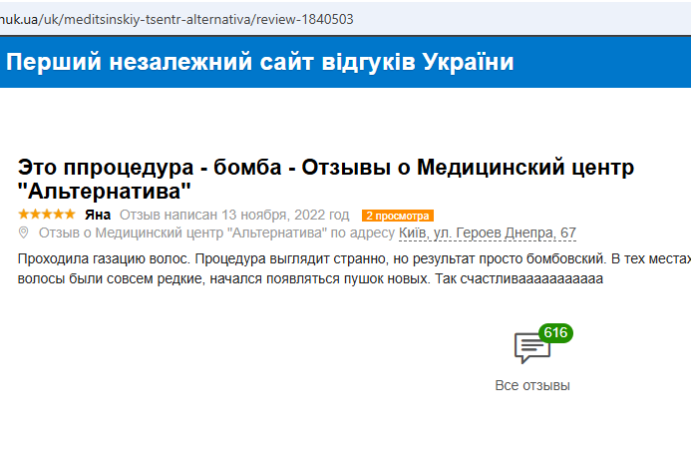The width and height of the screenshot is (691, 460).
Task: Click empty area of the blue header bar
Action: click(x=610, y=62)
